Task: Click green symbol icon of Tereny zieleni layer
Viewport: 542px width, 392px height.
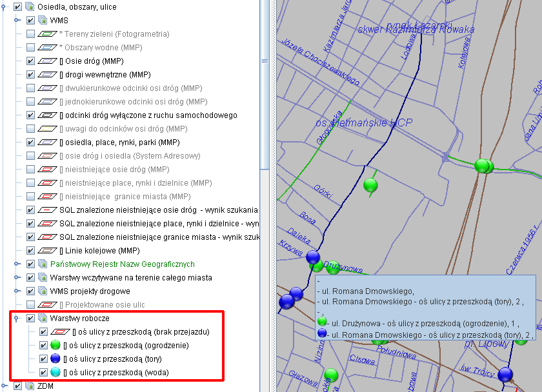Action: 48,34
